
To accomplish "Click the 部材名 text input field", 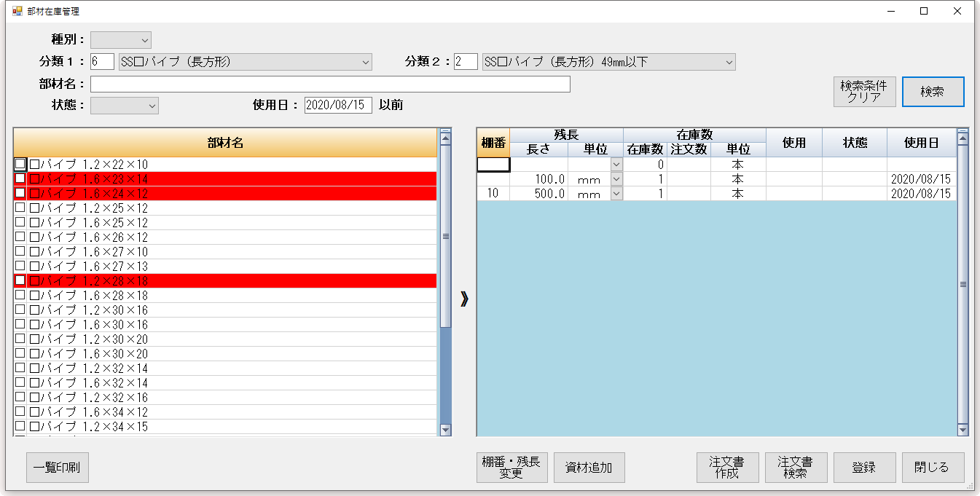I will pos(329,84).
